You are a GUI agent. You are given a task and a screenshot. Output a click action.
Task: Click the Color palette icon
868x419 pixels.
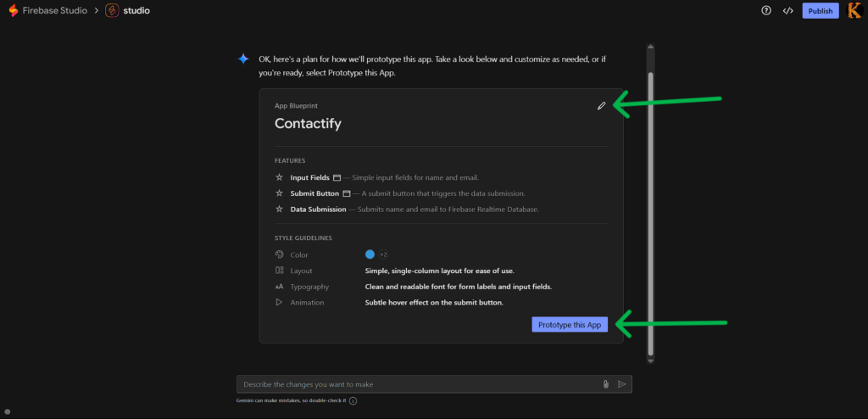pyautogui.click(x=279, y=254)
